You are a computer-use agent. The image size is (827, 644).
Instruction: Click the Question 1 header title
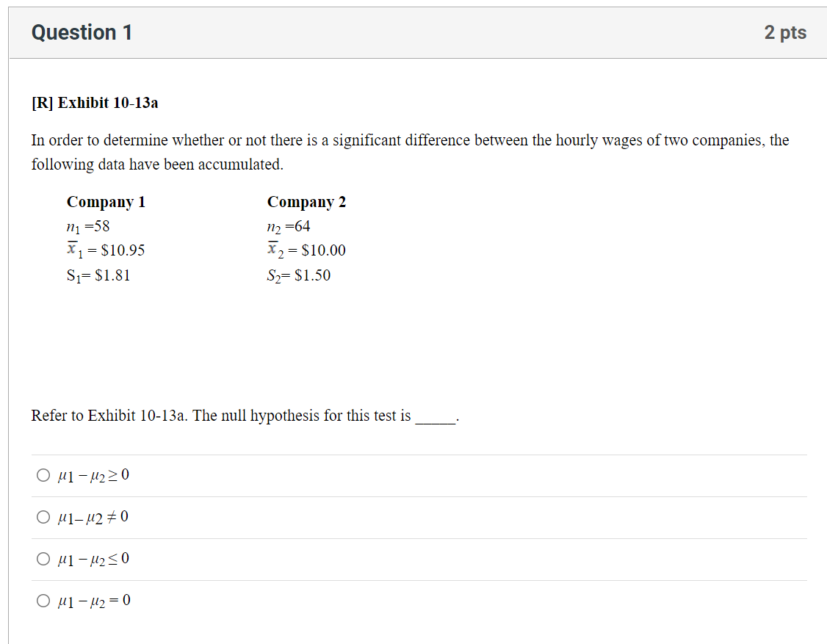click(82, 32)
